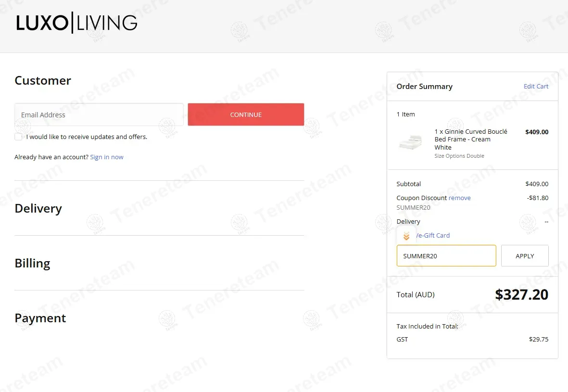Click the GST amount $29.75
The width and height of the screenshot is (568, 392).
pos(538,339)
